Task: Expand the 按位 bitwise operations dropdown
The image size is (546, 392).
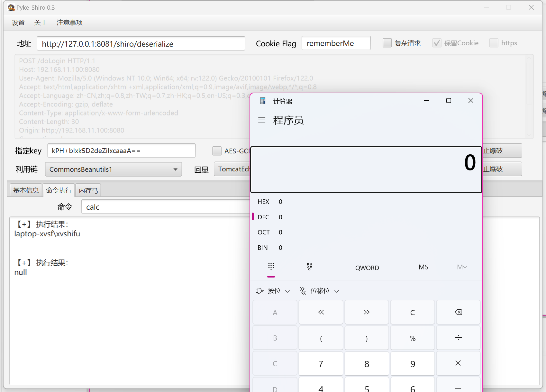Action: click(273, 291)
